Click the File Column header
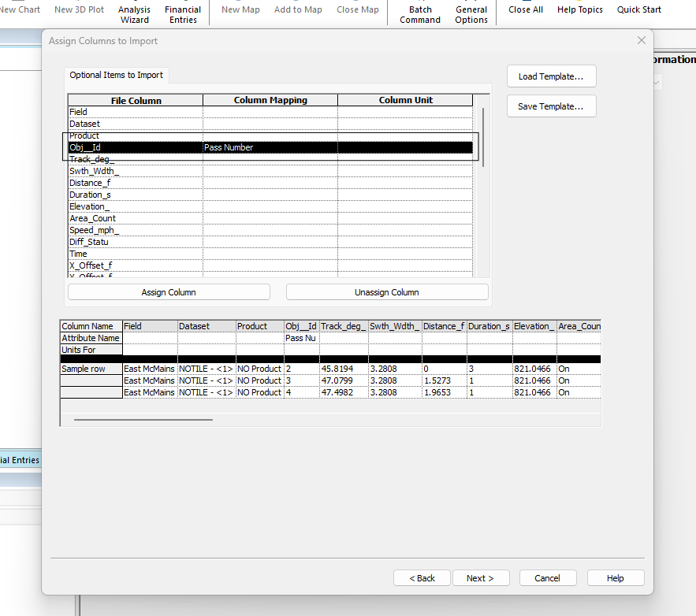 [x=136, y=100]
